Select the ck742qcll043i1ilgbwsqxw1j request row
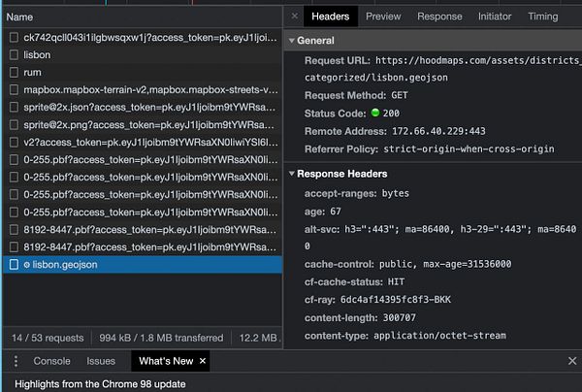 pyautogui.click(x=143, y=37)
